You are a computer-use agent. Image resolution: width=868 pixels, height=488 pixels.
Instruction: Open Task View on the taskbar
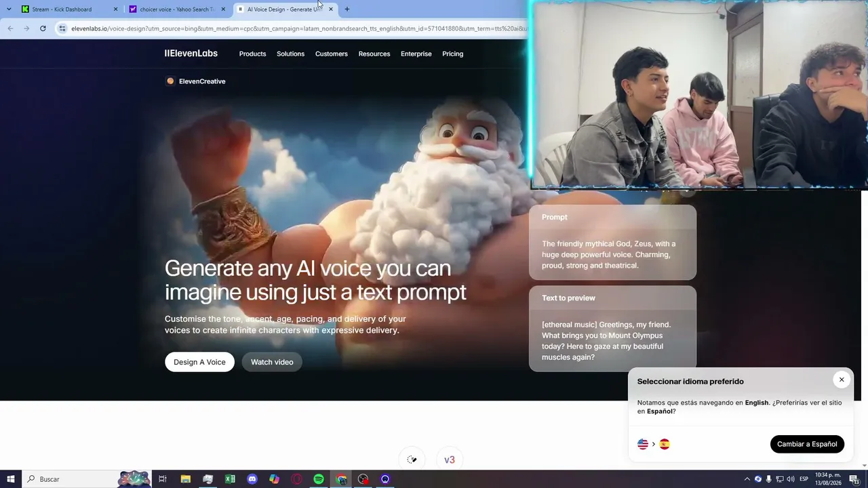163,479
